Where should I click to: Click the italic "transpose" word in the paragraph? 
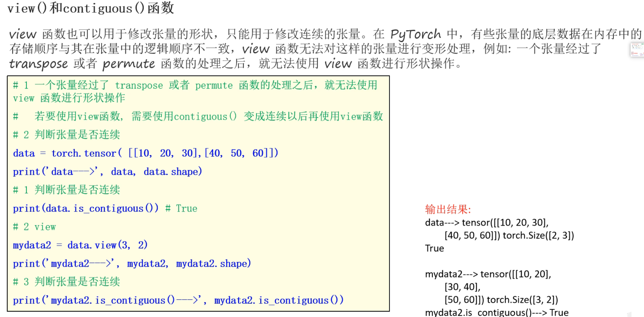coord(38,64)
